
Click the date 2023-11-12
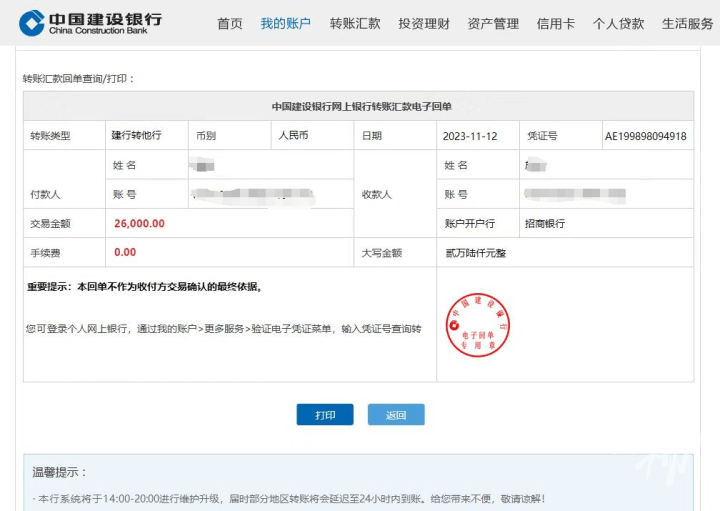(x=468, y=136)
